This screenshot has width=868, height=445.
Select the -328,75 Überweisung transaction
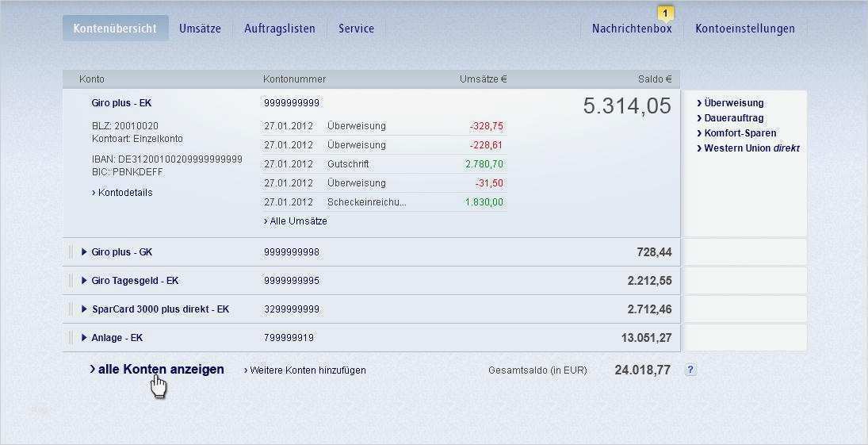point(384,126)
